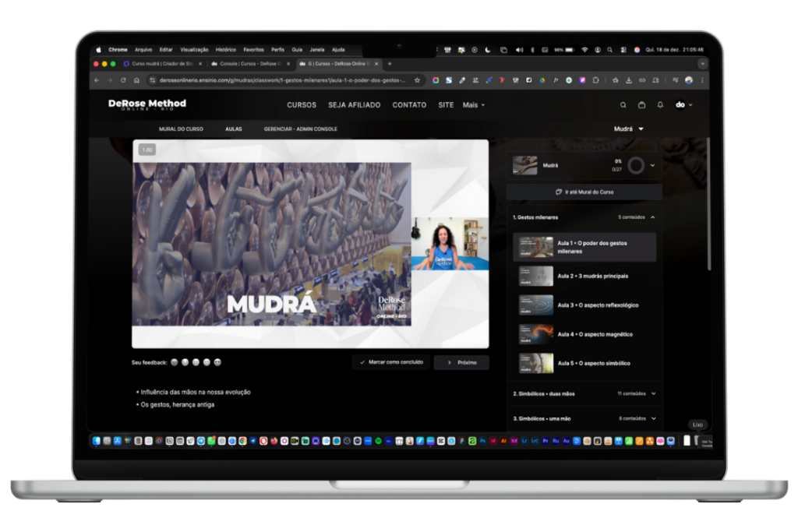Open 'GERENCIAR - ADMIN CONSOLE' tab

300,129
